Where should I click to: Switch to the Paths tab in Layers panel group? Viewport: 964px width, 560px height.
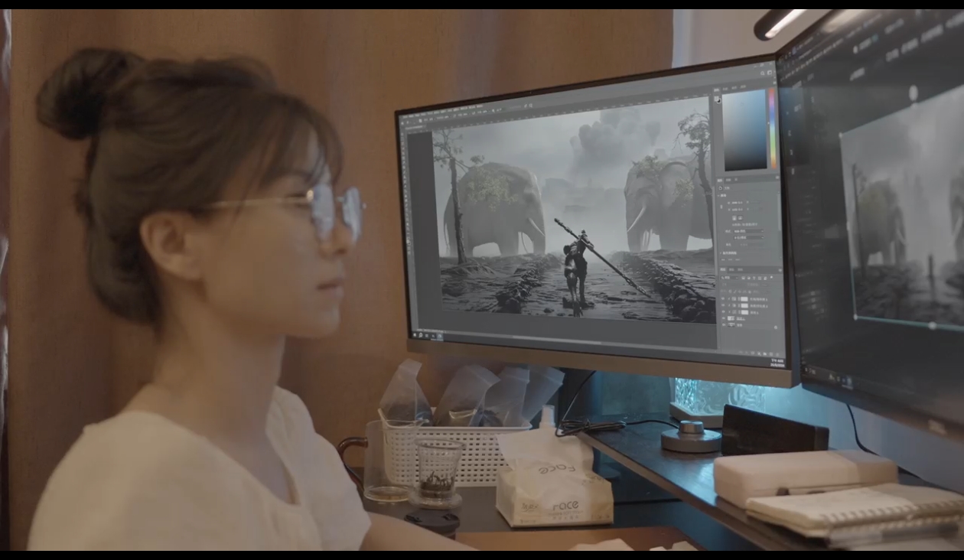click(740, 269)
